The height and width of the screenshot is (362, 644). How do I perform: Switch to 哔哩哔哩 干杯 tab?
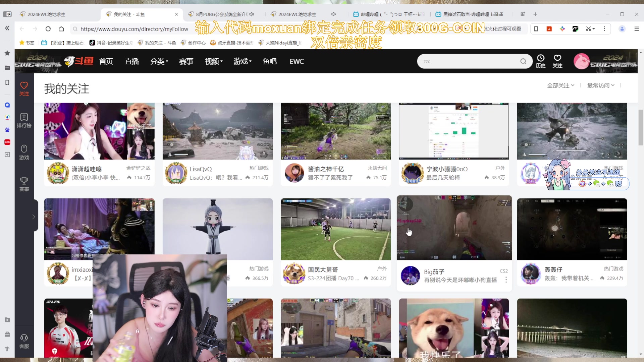click(x=389, y=14)
